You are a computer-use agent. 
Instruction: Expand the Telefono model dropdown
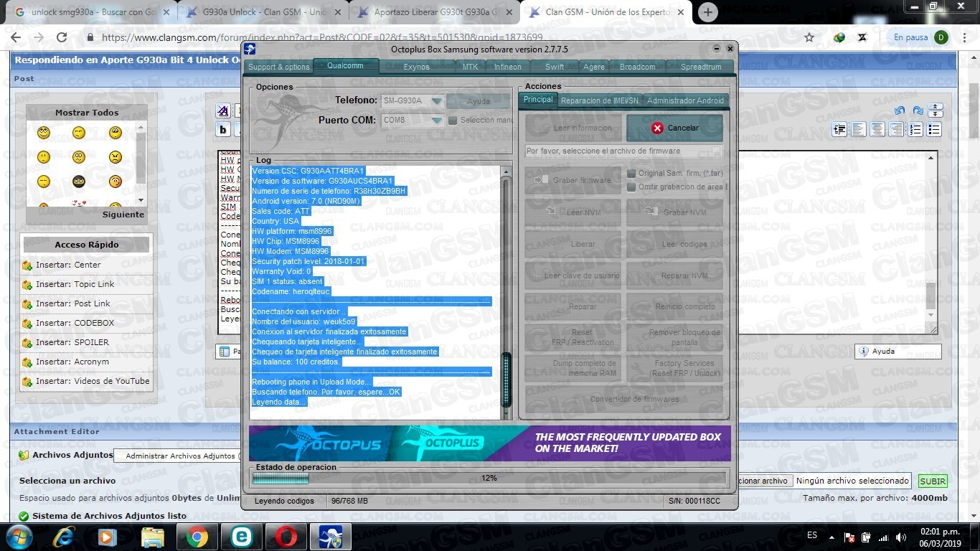[436, 101]
